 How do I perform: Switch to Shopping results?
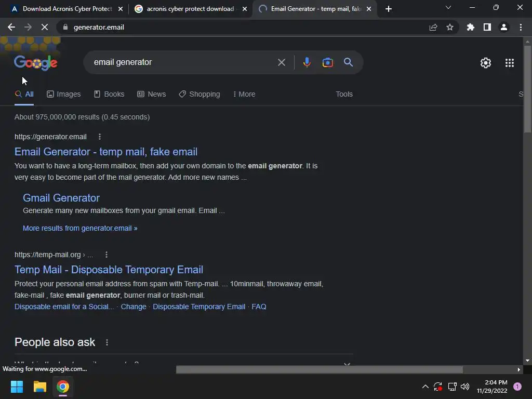point(199,95)
